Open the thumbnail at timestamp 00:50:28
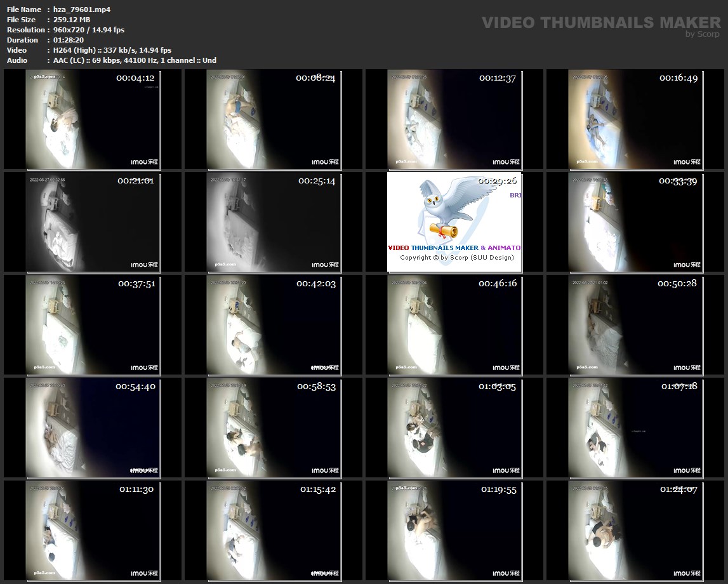 coord(635,325)
